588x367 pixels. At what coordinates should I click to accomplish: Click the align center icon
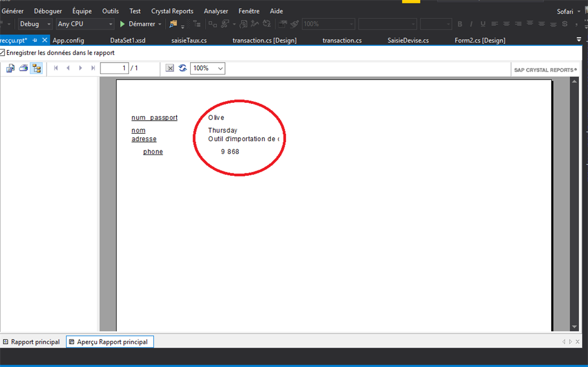pyautogui.click(x=506, y=24)
